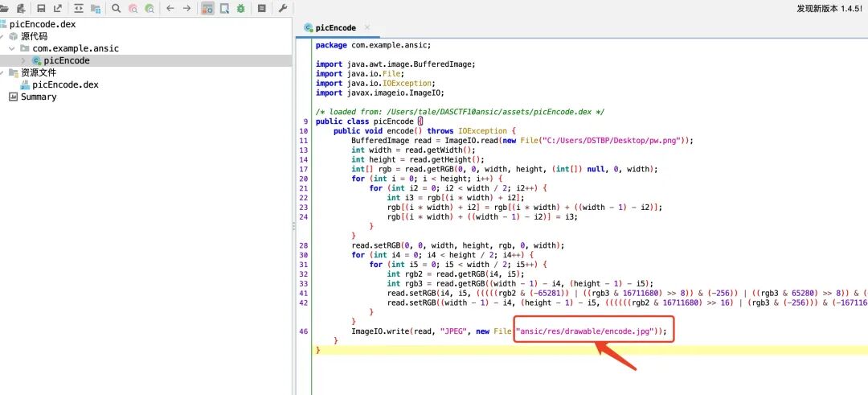Click the picEncode class name in declaration

point(394,121)
